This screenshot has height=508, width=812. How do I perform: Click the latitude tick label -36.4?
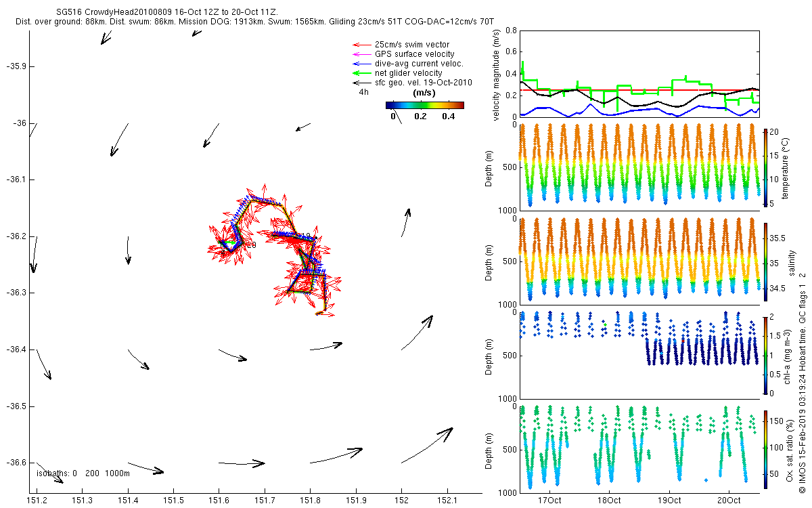16,350
